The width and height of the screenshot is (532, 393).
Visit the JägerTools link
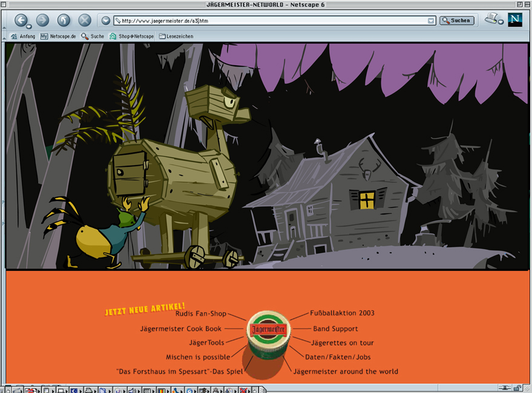[x=206, y=343]
